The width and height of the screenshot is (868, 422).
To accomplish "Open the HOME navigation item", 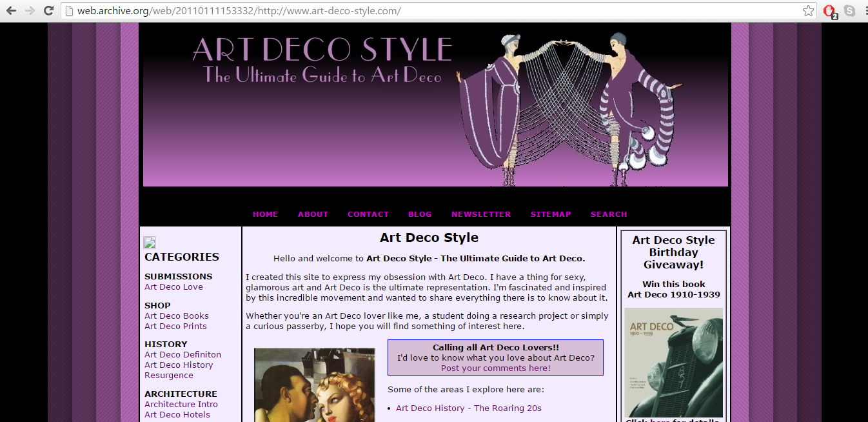I will [266, 214].
